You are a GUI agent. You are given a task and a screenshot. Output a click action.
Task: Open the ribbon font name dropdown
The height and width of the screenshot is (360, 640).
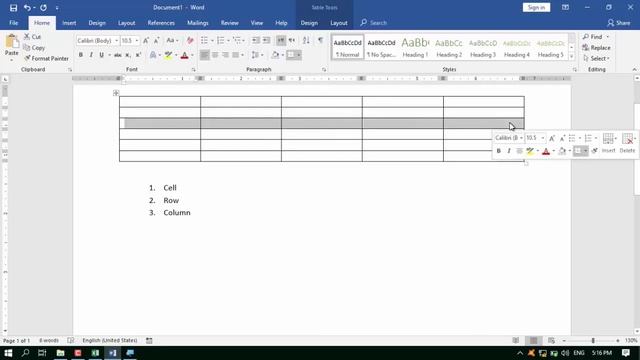(x=116, y=41)
